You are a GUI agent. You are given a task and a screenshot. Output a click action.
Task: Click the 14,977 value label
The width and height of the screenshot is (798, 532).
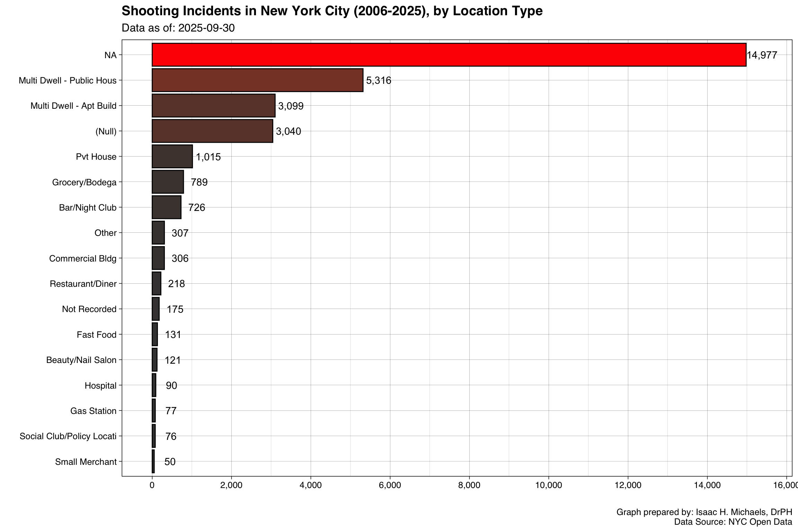coord(762,55)
